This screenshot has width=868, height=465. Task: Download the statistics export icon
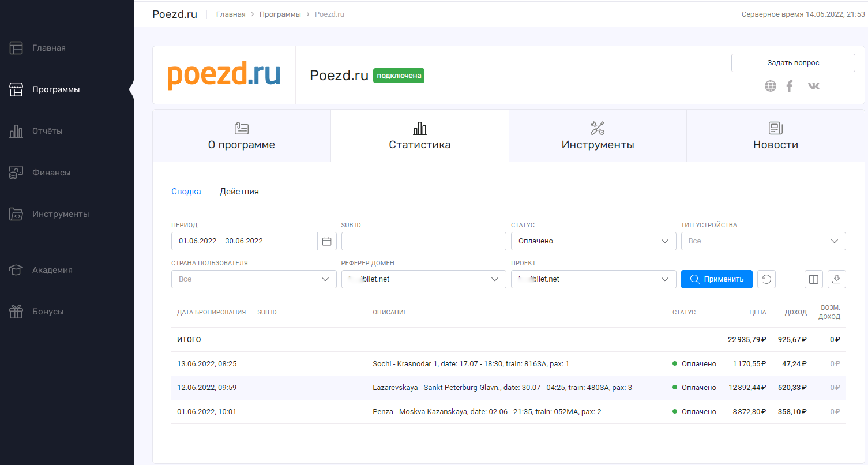(x=837, y=279)
